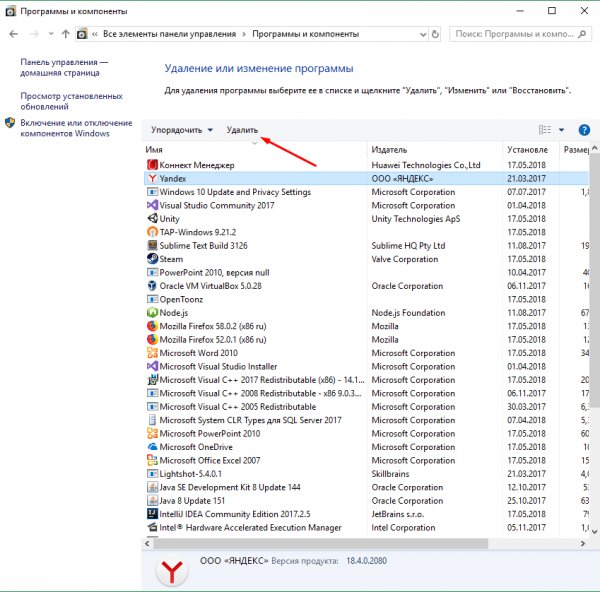Open Включение или отключение компонентов Windows link
Viewport: 600px width, 592px height.
(76, 128)
